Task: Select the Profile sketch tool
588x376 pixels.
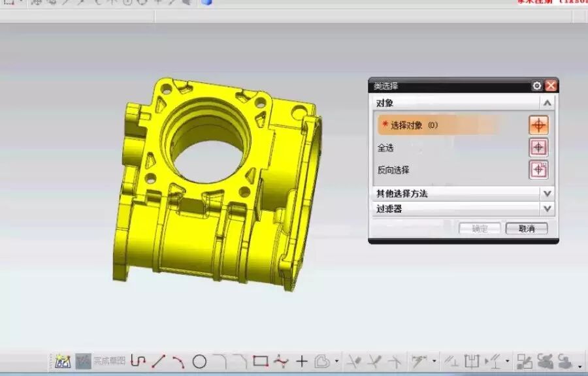Action: coord(138,361)
